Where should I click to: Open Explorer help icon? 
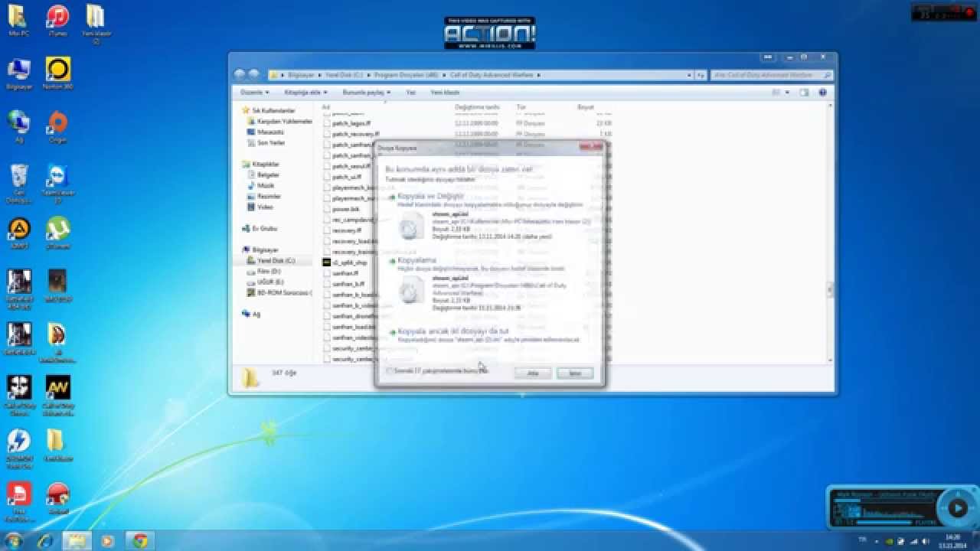click(823, 92)
